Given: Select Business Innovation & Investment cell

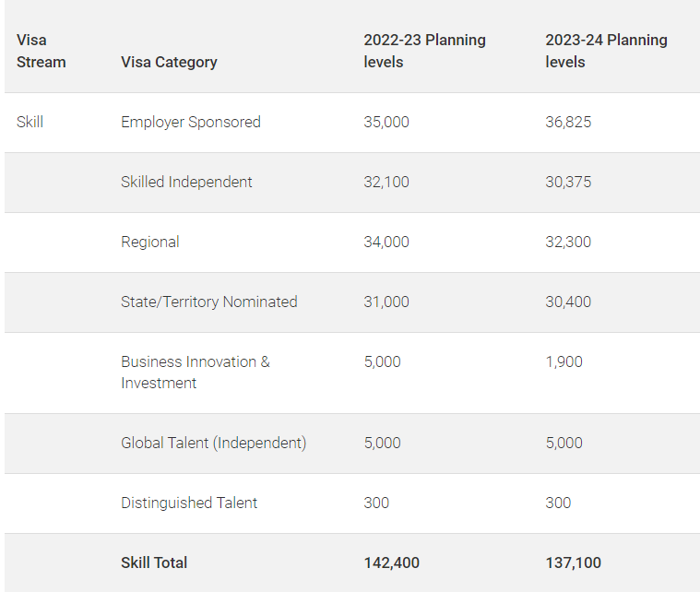Looking at the screenshot, I should pyautogui.click(x=196, y=372).
